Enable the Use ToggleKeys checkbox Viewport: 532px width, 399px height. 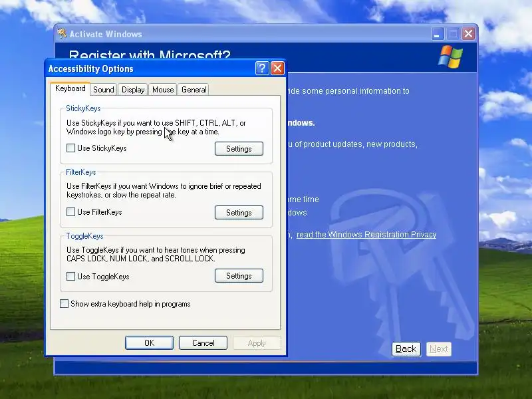(x=70, y=276)
